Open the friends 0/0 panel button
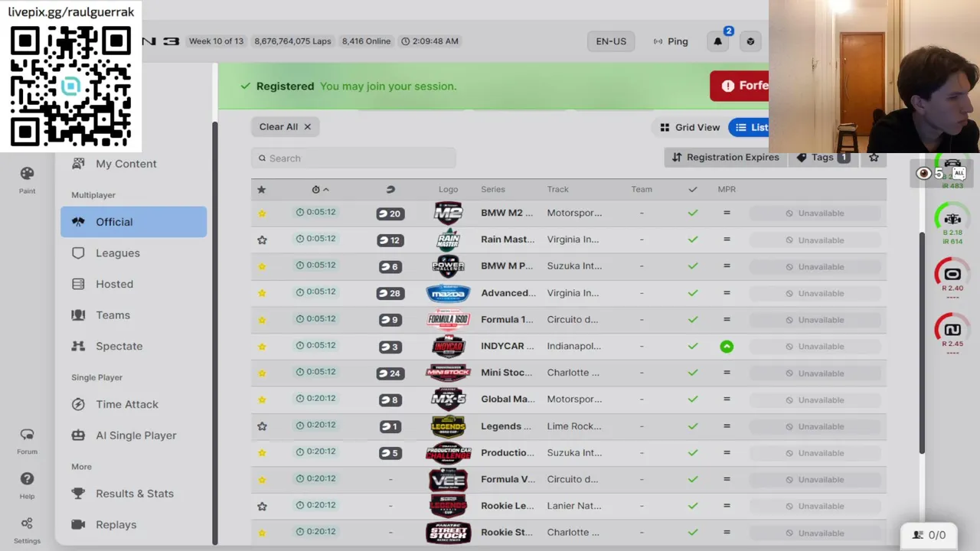The image size is (980, 551). (x=929, y=535)
